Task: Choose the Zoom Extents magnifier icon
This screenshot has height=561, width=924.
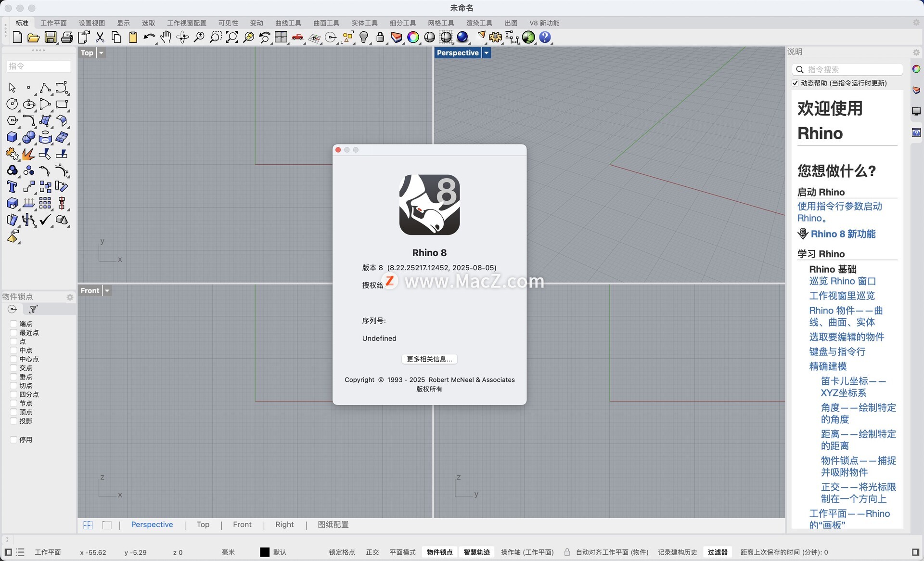Action: (x=232, y=37)
